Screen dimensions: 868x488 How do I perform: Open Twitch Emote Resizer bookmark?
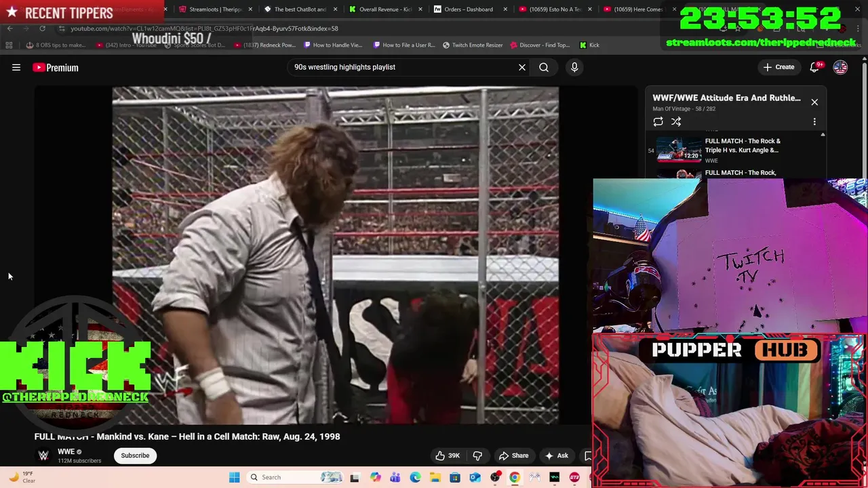coord(473,45)
